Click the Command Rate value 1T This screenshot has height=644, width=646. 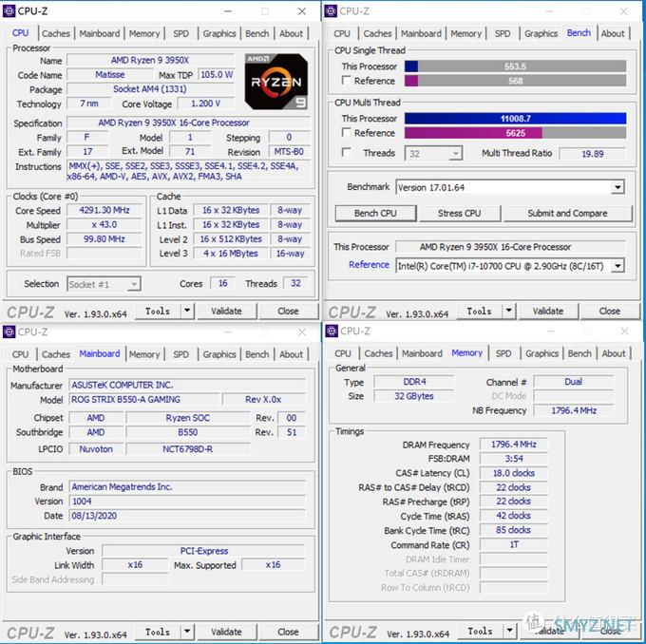click(514, 544)
